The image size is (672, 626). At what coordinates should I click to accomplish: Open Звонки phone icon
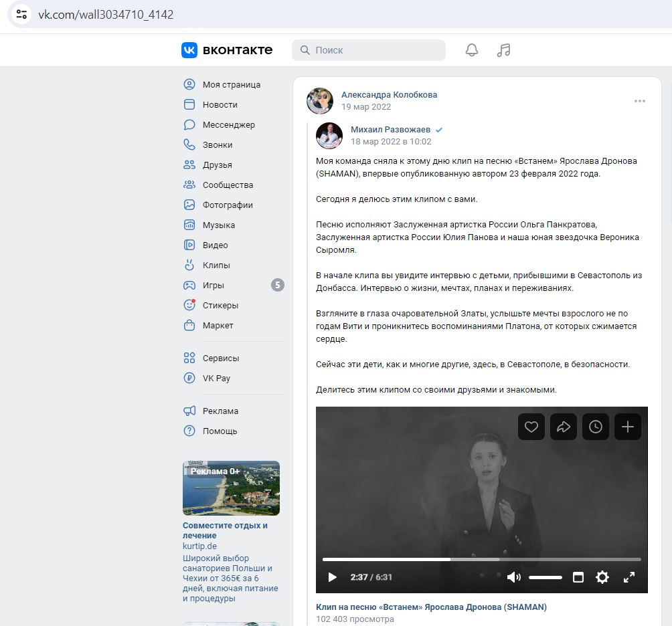coord(189,144)
